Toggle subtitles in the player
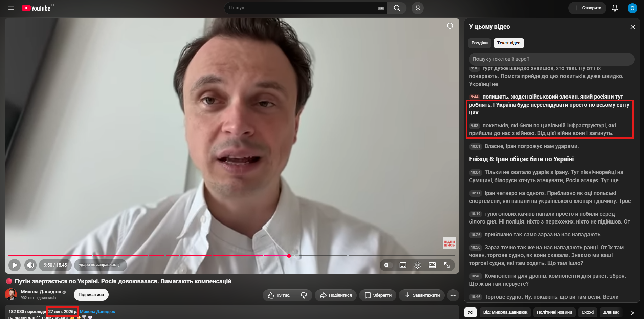This screenshot has height=319, width=644. [403, 265]
